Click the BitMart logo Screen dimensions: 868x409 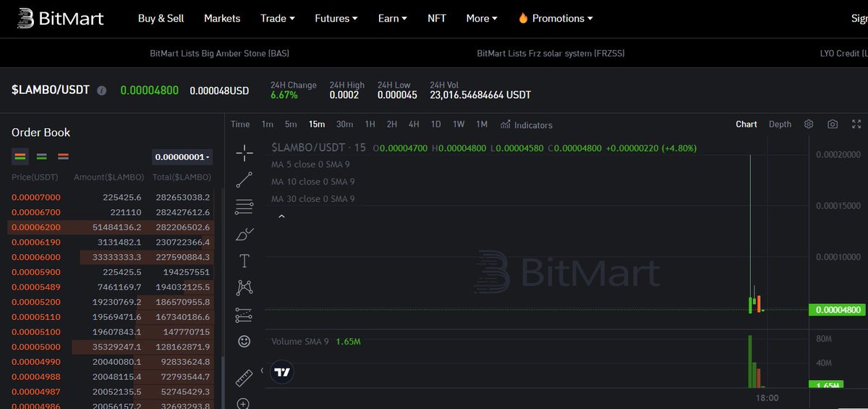(x=61, y=18)
